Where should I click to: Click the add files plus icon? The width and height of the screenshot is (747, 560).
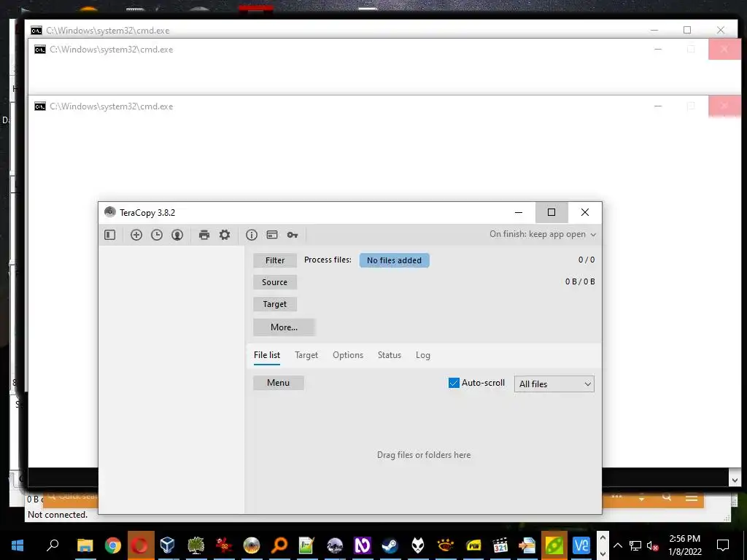click(x=136, y=235)
